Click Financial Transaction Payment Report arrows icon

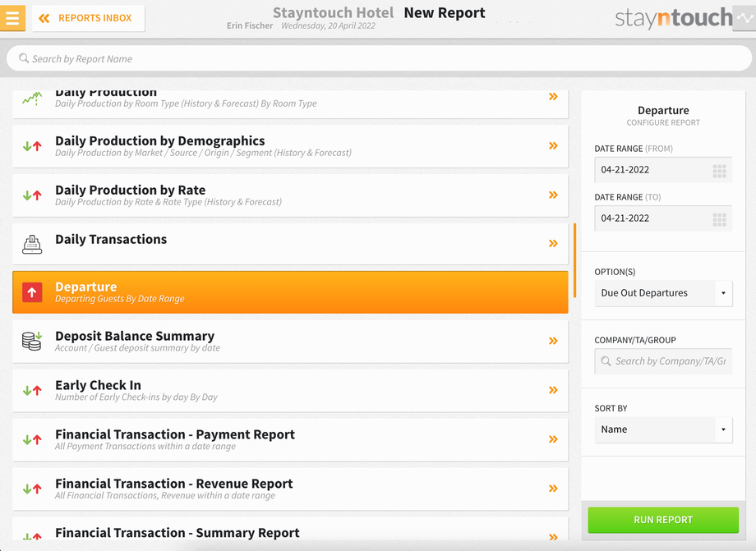tap(32, 439)
